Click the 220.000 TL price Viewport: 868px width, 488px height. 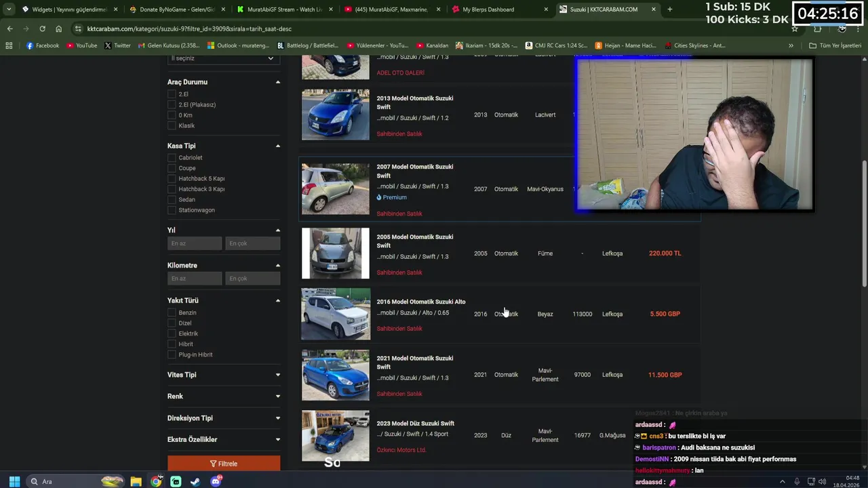(x=665, y=253)
